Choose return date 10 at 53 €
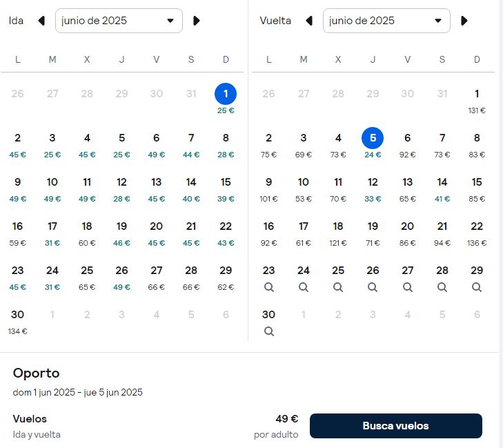Screen dimensions: 503x448 click(x=304, y=189)
